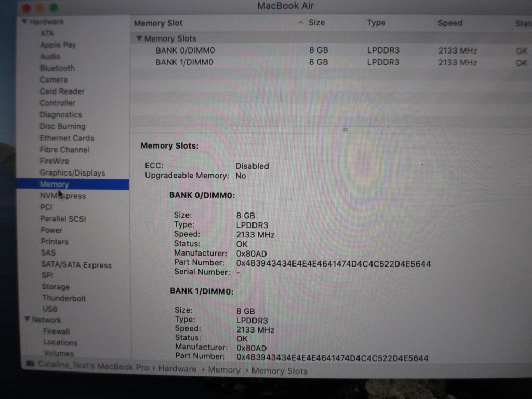Click Memory Slots in the path bar
Image resolution: width=532 pixels, height=399 pixels.
click(279, 371)
